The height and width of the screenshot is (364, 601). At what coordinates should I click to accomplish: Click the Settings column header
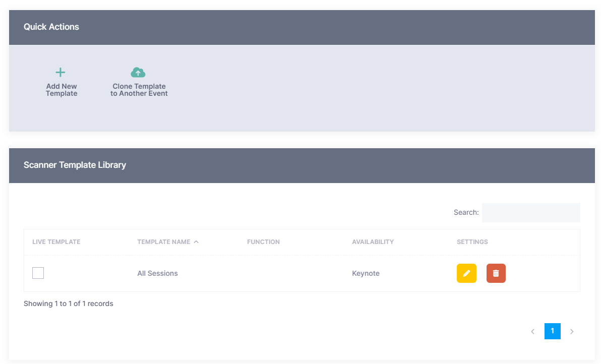click(472, 242)
